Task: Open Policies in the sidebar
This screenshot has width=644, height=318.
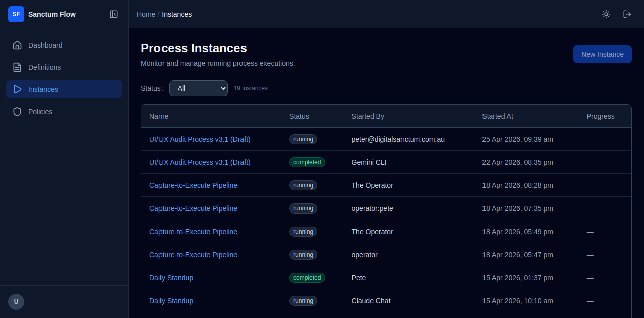Action: pyautogui.click(x=64, y=112)
